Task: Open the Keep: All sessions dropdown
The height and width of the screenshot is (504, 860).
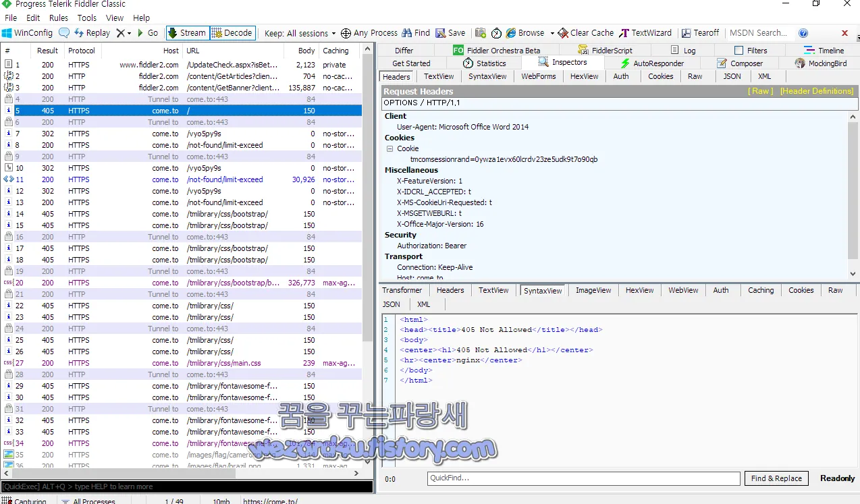Action: pyautogui.click(x=300, y=32)
